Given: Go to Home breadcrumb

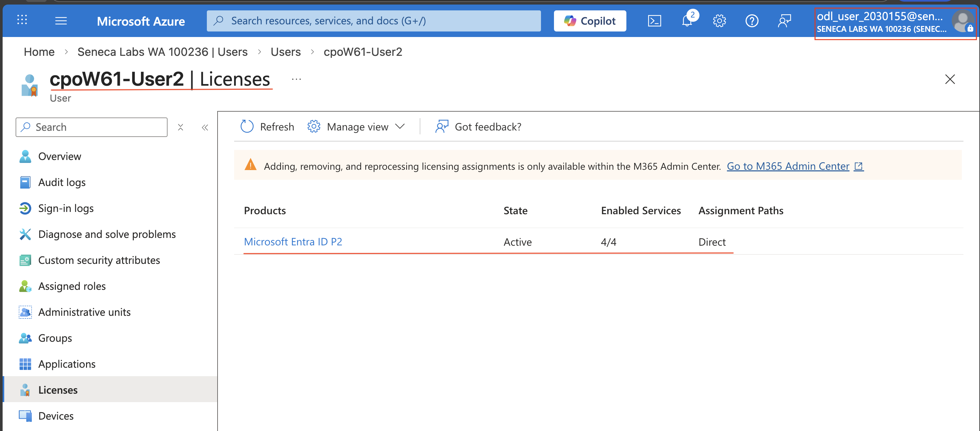Looking at the screenshot, I should tap(39, 52).
